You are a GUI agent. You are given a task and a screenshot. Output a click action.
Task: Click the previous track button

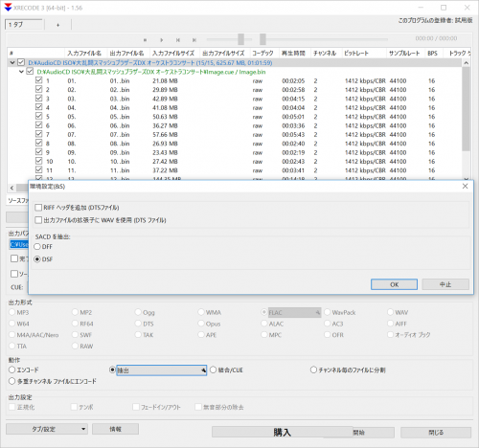[x=178, y=40]
